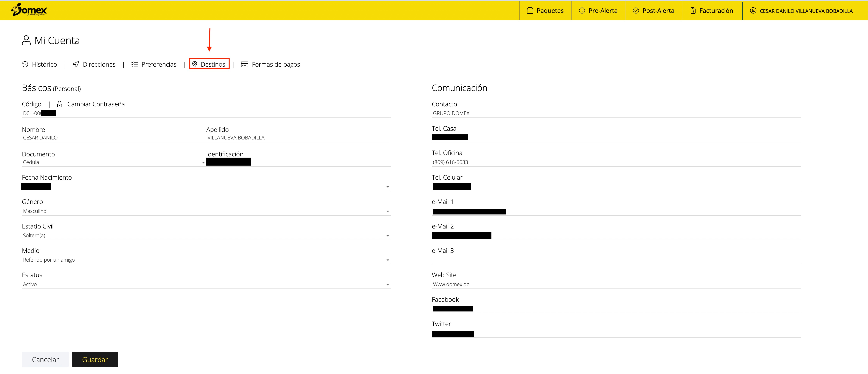Click the padlock icon beside Cambiar Contraseña
The width and height of the screenshot is (868, 374).
60,104
